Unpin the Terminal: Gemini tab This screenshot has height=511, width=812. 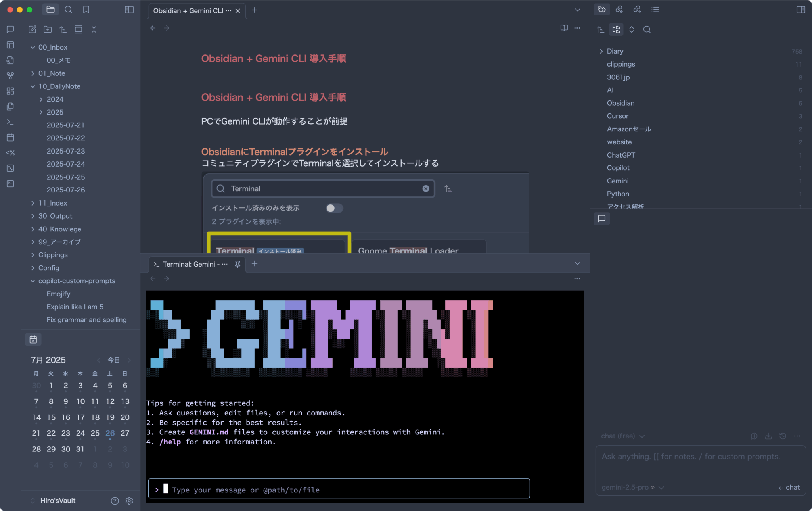237,264
